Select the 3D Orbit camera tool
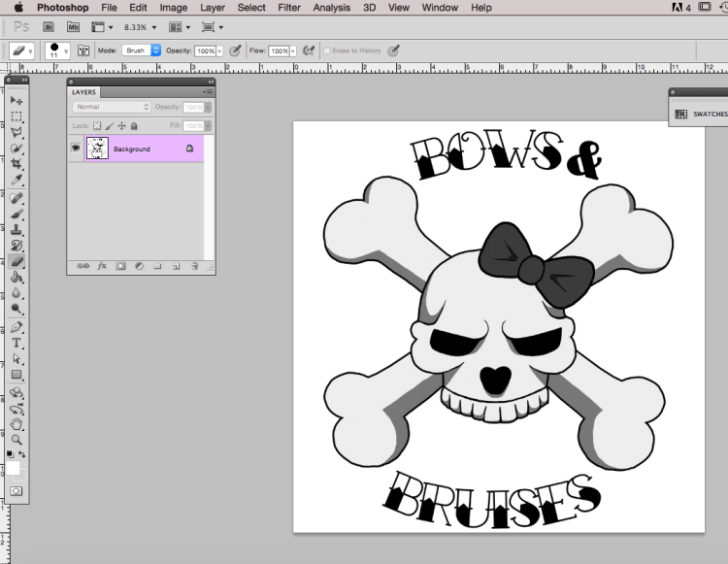The width and height of the screenshot is (728, 564). point(17,410)
